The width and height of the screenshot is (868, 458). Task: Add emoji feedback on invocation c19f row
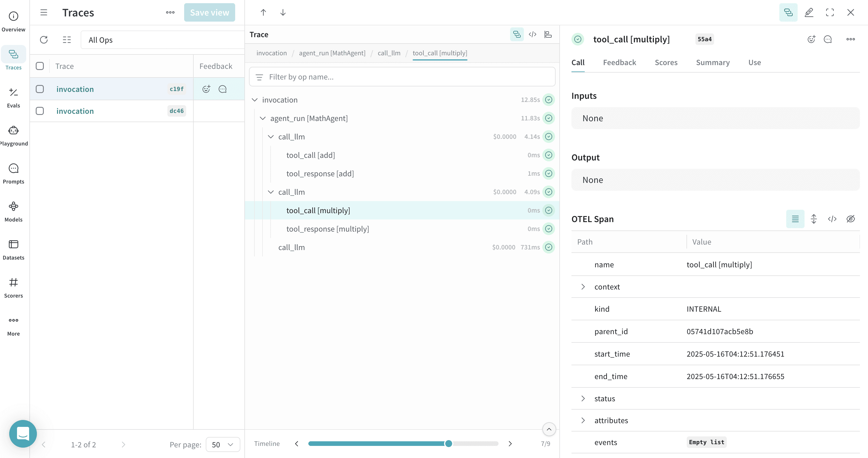click(206, 89)
